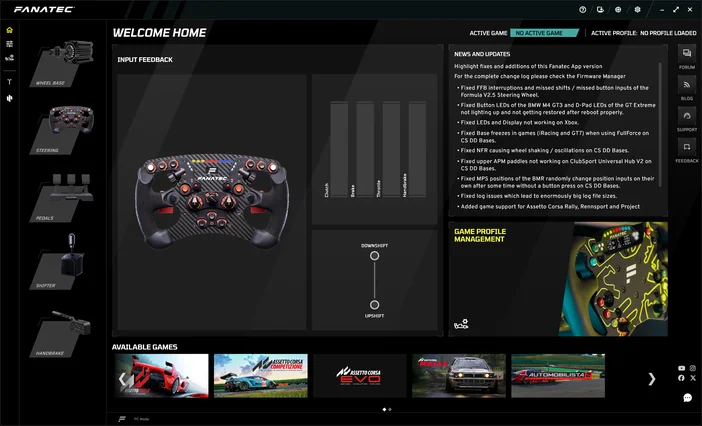
Task: Click the Throttle input bar
Action: coord(391,149)
